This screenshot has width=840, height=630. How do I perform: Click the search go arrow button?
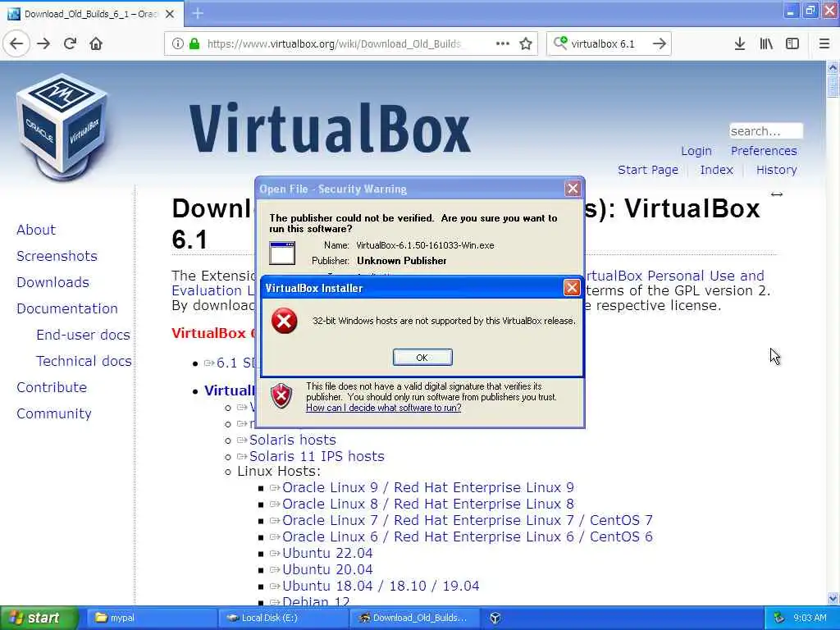[x=660, y=43]
